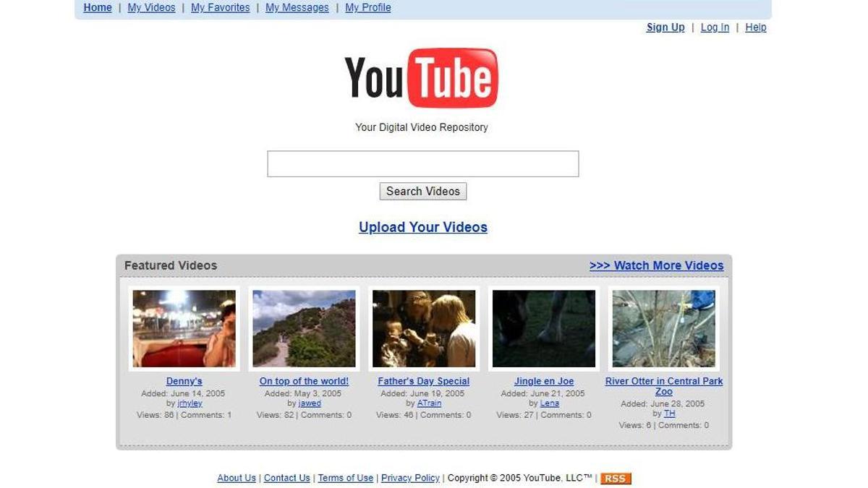Click 'Views: 82 | Comments: 0' text
The image size is (868, 488).
tap(304, 415)
